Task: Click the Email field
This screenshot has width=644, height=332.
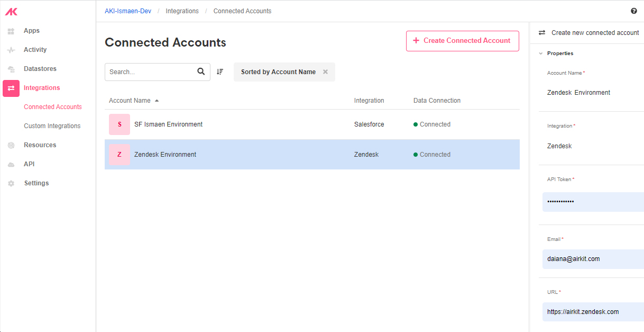Action: click(593, 259)
